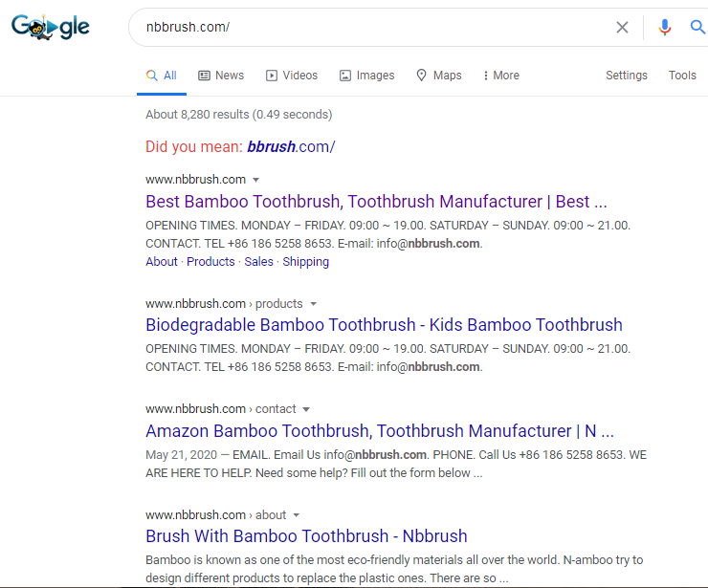Viewport: 708px width, 588px height.
Task: Switch to the News tab
Action: point(221,76)
